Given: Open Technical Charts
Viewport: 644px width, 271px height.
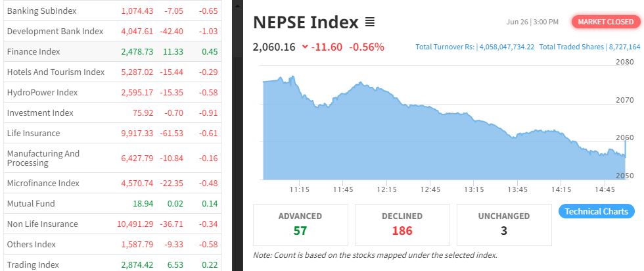Looking at the screenshot, I should 597,211.
